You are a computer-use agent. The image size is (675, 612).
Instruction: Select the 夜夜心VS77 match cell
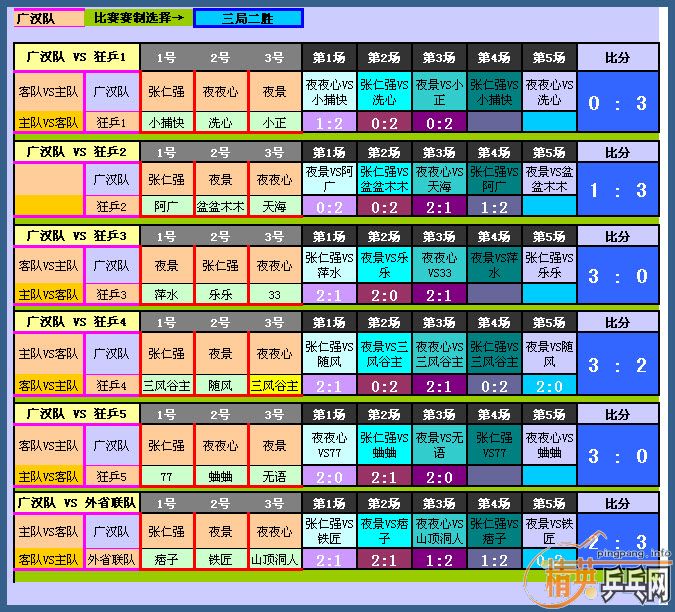329,445
